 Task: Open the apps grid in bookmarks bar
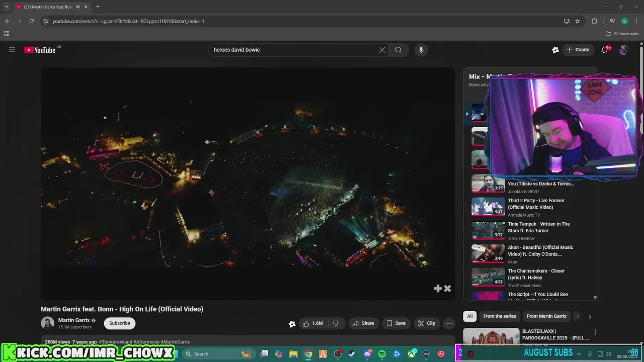(x=7, y=34)
